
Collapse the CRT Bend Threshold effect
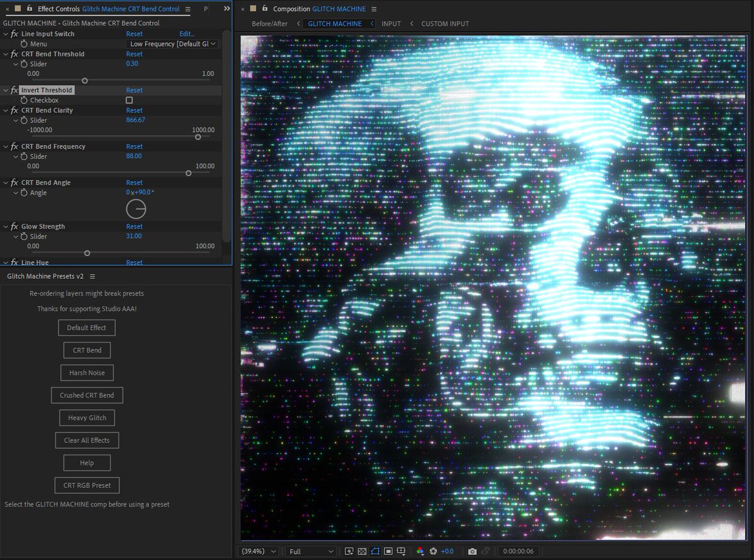tap(6, 54)
